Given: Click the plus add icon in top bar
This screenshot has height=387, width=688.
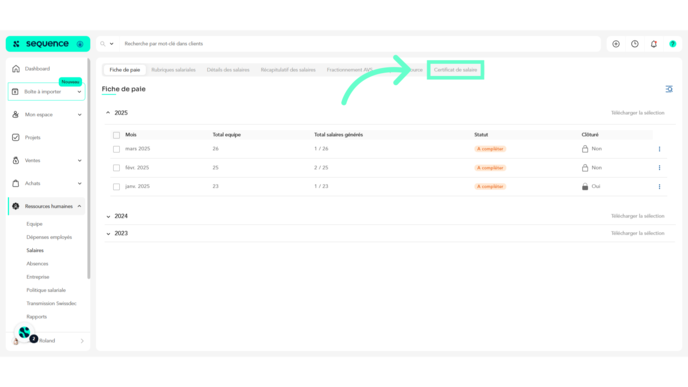Looking at the screenshot, I should click(616, 44).
